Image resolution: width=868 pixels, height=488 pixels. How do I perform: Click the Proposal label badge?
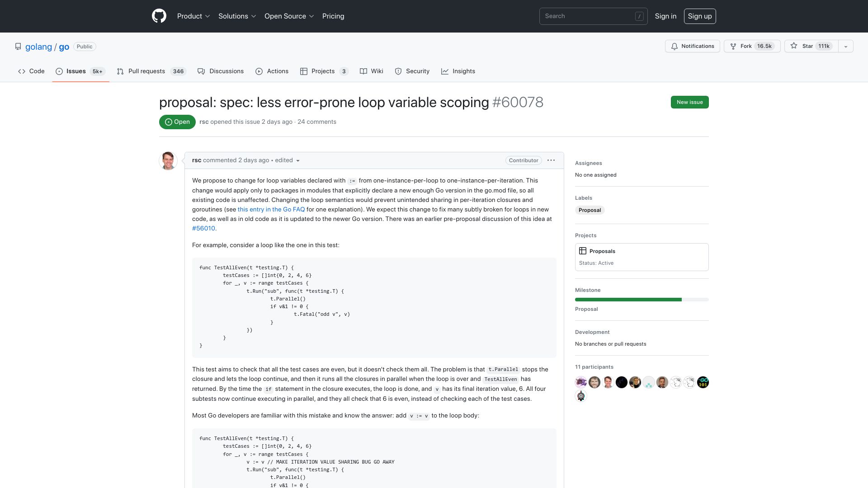(x=590, y=210)
